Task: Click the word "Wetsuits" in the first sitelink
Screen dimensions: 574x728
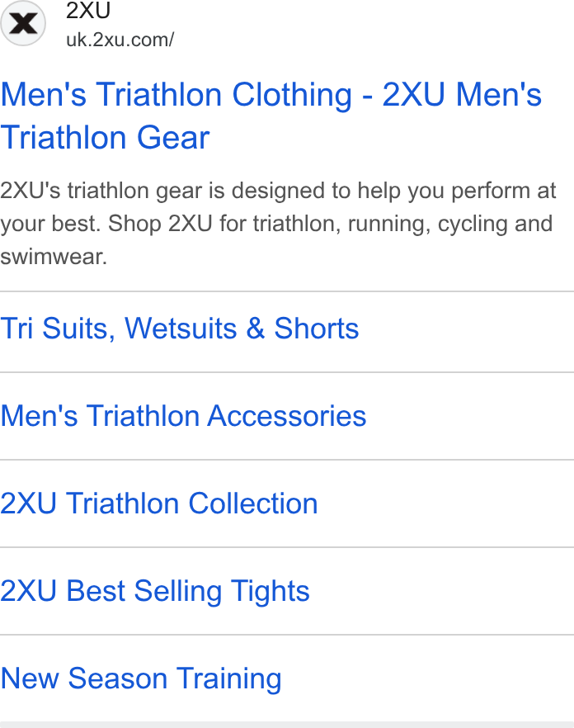Action: (x=181, y=329)
